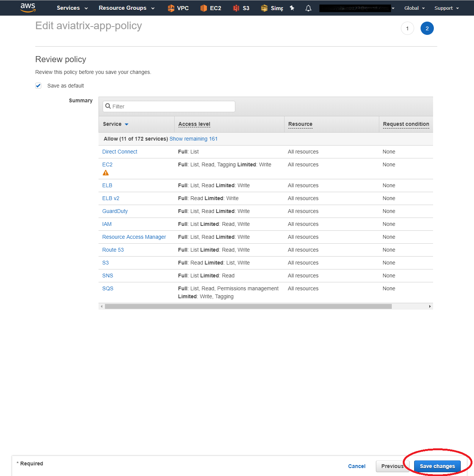Click the horizontal scrollbar of summary table
474x476 pixels.
point(248,306)
